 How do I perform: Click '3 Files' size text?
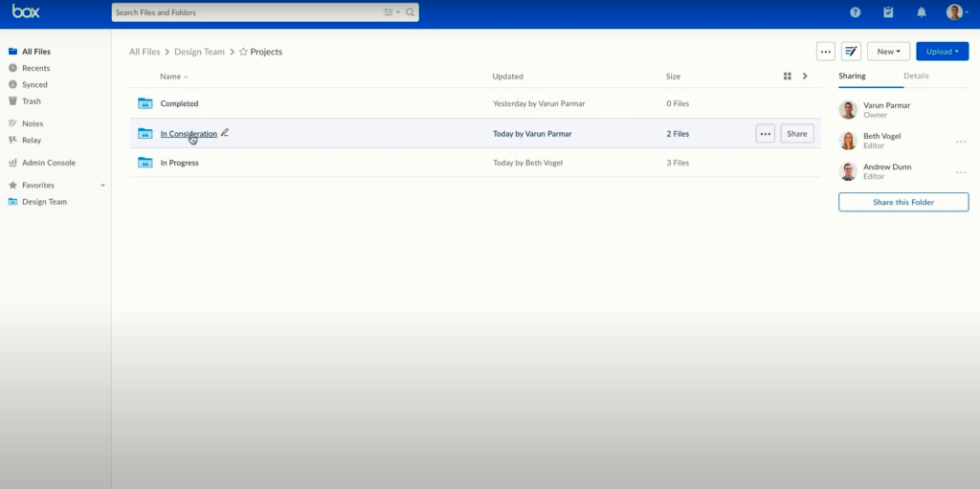point(678,163)
